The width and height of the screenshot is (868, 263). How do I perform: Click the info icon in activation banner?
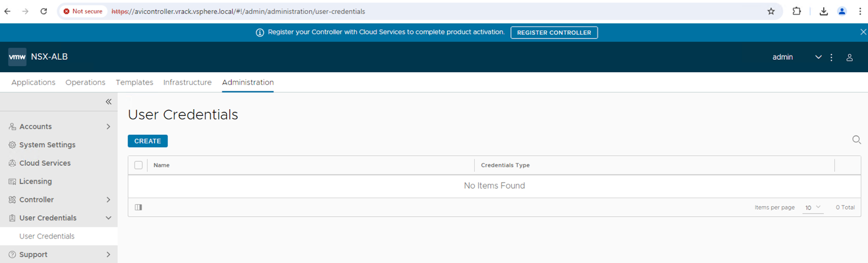pos(260,33)
